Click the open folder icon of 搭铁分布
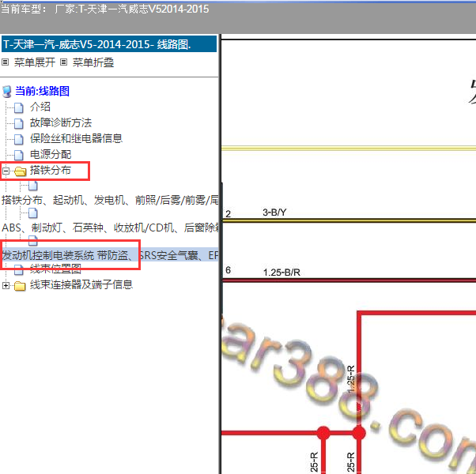The width and height of the screenshot is (476, 474). coord(21,171)
